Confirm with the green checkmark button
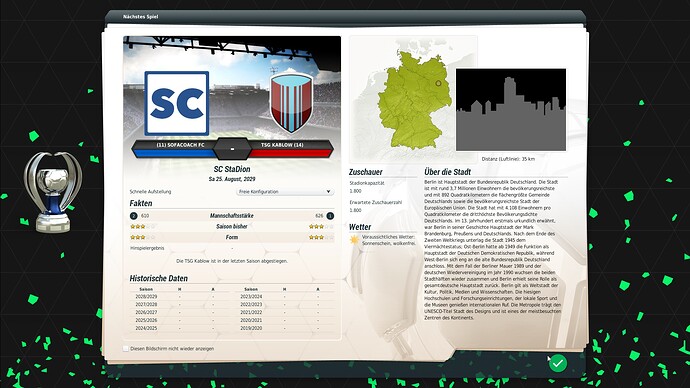 click(558, 363)
